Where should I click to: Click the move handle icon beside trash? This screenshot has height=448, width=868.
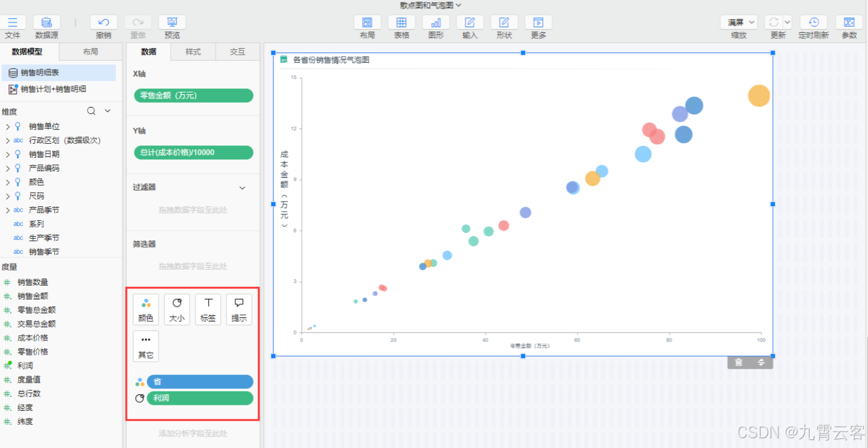(x=761, y=362)
